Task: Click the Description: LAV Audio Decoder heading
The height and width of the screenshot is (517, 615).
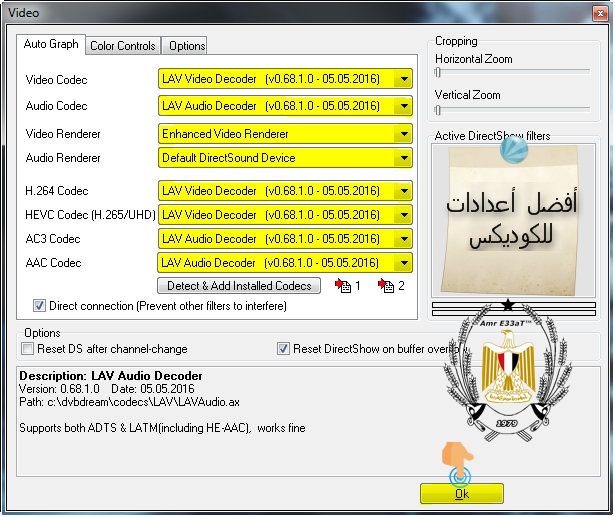Action: 111,376
